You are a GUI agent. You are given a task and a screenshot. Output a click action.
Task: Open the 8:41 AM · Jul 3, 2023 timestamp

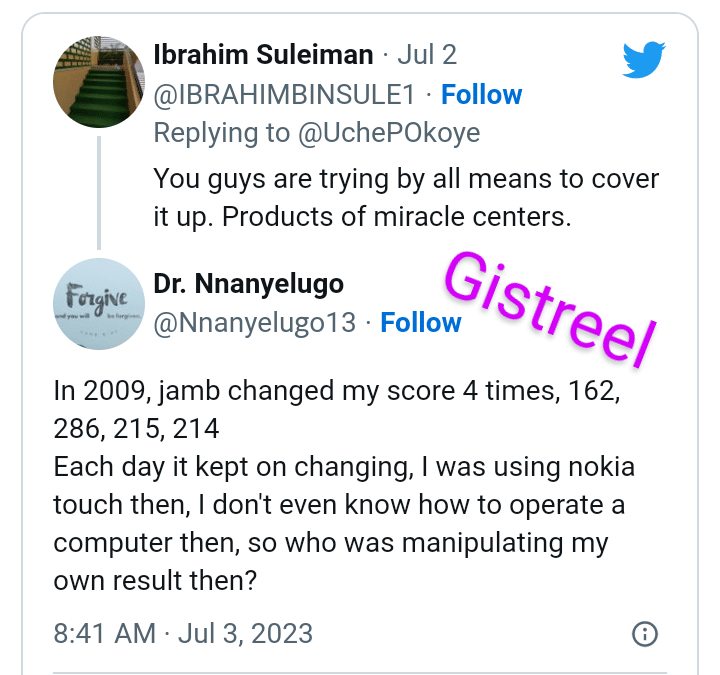pos(183,633)
